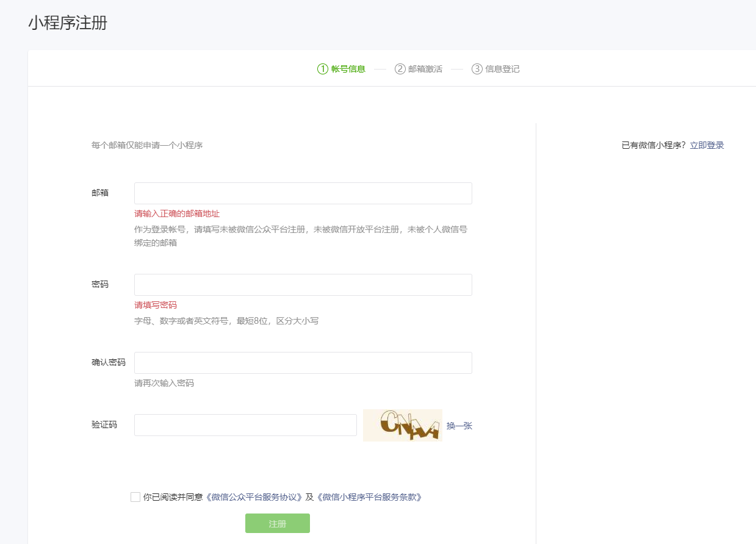
Task: Click the green 注册 button
Action: [x=278, y=523]
